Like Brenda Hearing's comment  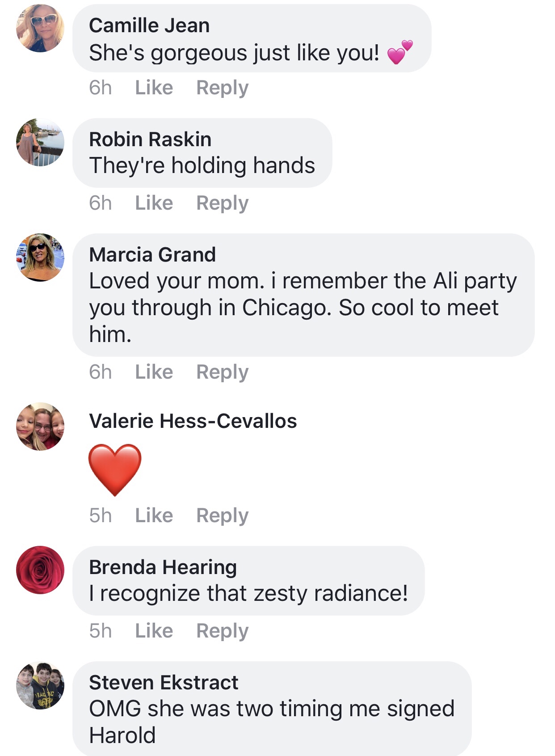[x=154, y=631]
